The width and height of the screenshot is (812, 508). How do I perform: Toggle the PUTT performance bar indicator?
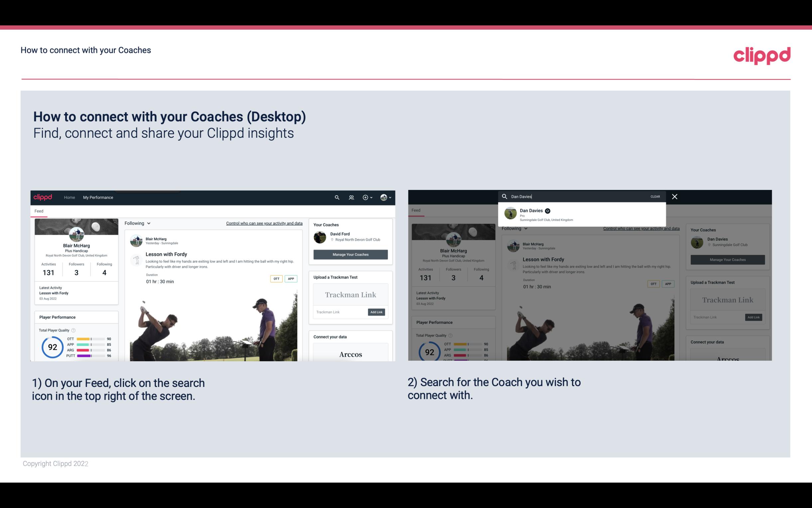pos(91,355)
